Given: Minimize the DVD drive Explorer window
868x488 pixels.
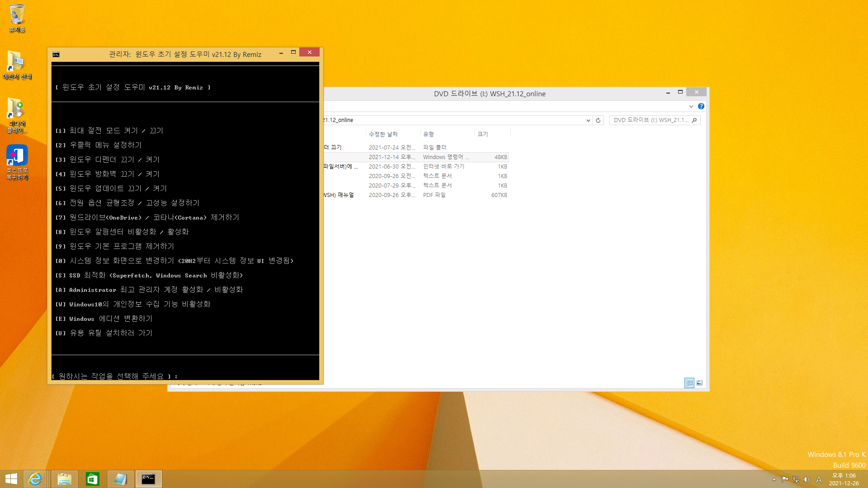Looking at the screenshot, I should 668,92.
